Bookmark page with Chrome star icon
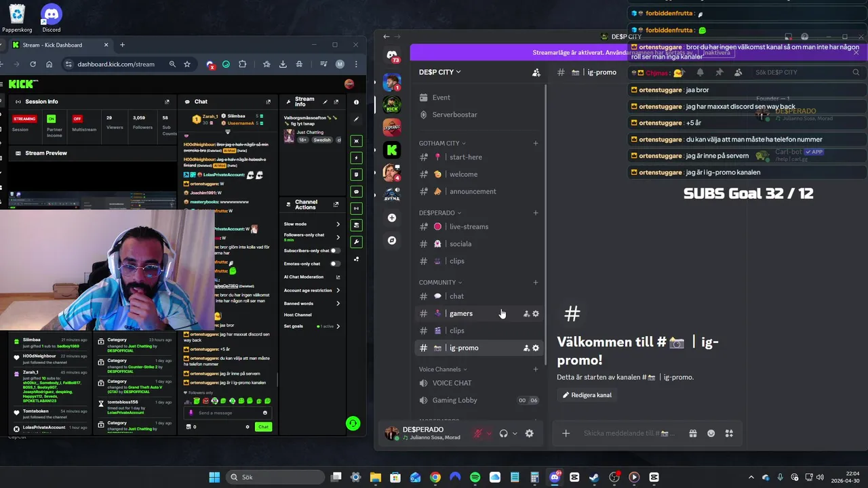The image size is (868, 488). coord(187,64)
